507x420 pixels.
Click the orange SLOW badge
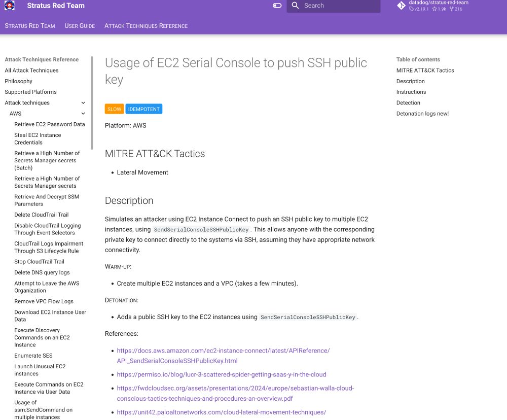[x=114, y=109]
